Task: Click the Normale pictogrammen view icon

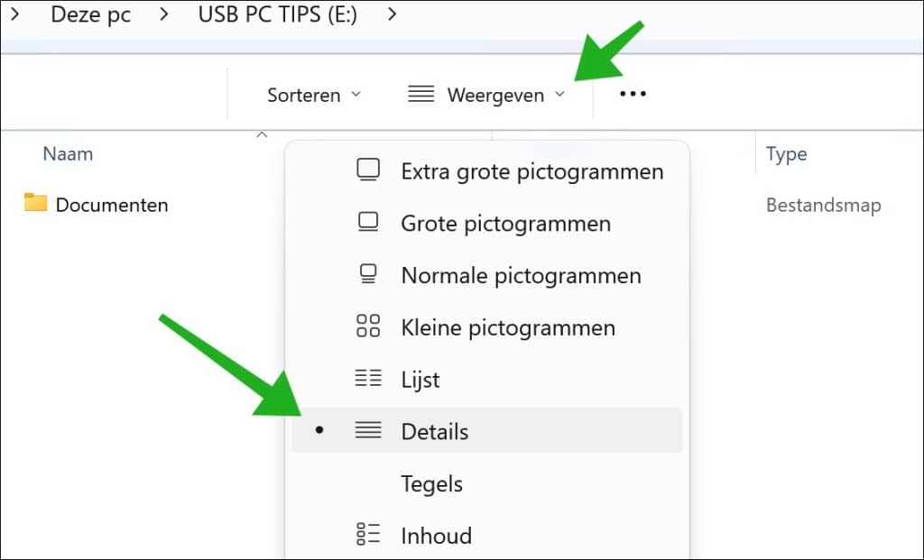Action: click(368, 274)
